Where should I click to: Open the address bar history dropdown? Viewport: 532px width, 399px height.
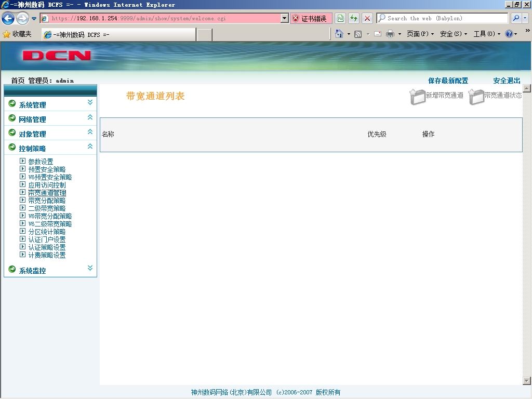point(285,18)
